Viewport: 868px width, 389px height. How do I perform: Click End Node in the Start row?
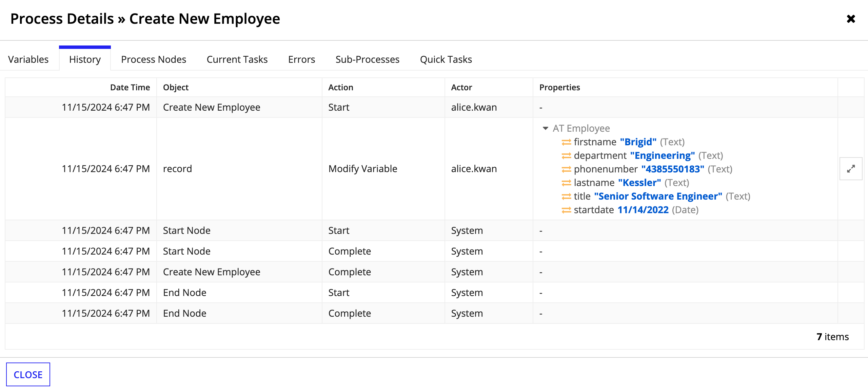[x=184, y=293]
